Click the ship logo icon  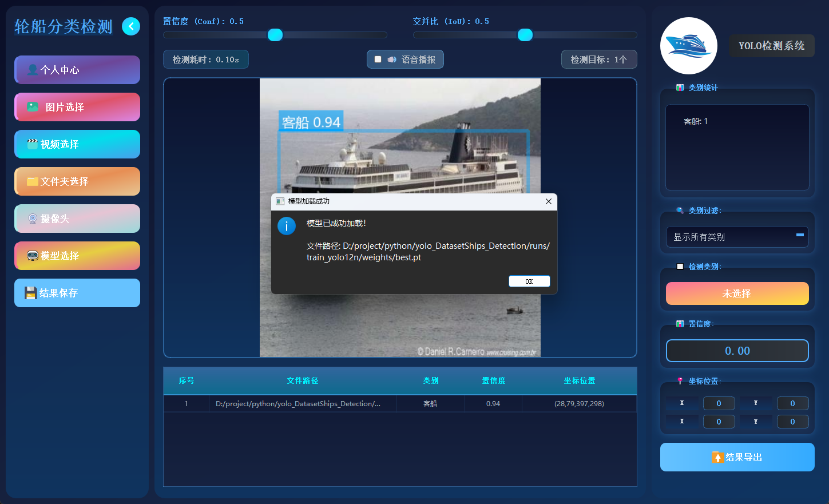coord(689,46)
